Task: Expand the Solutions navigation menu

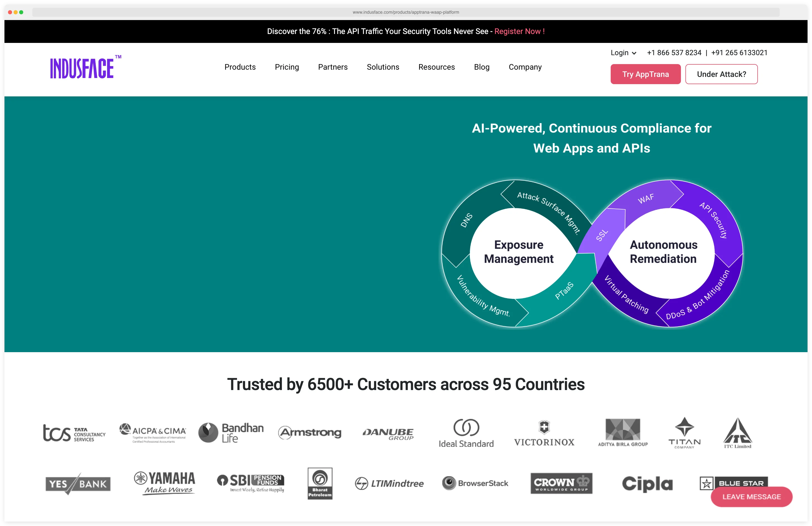Action: tap(383, 67)
